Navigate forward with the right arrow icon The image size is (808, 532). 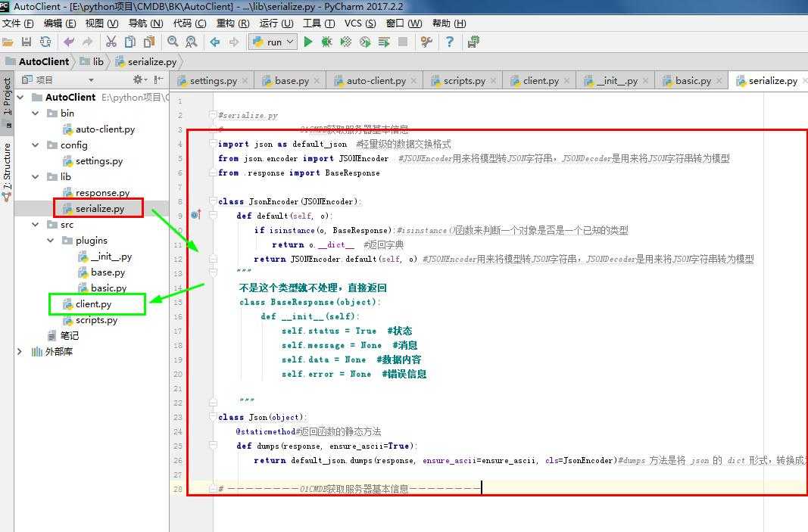coord(234,42)
